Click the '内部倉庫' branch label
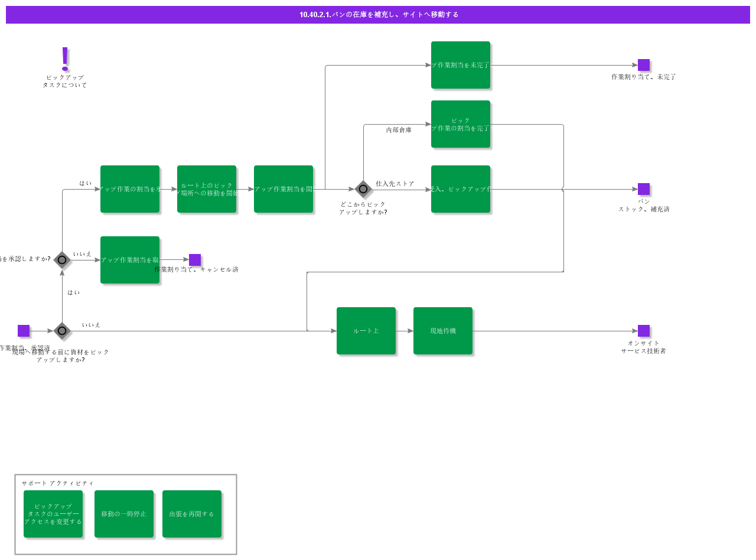The width and height of the screenshot is (756, 560). (399, 130)
